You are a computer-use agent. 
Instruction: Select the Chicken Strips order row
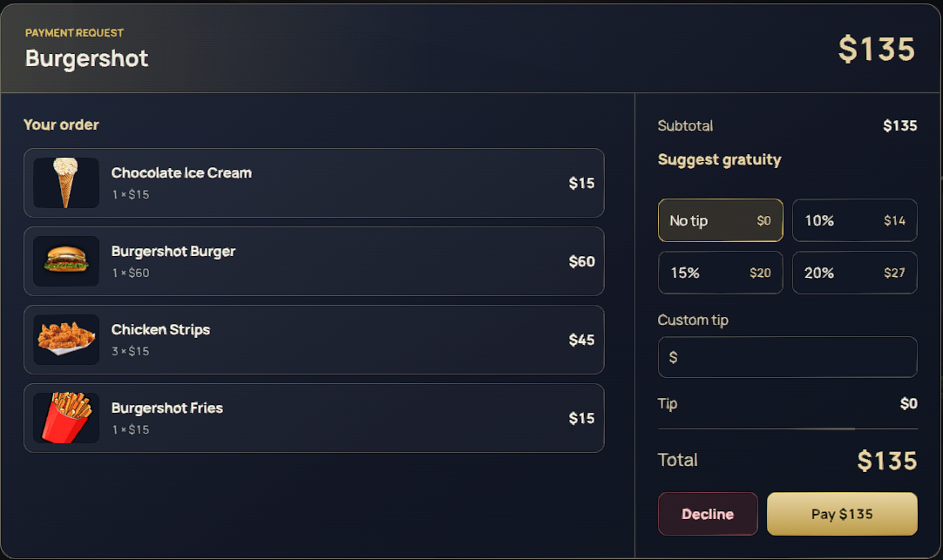click(314, 340)
